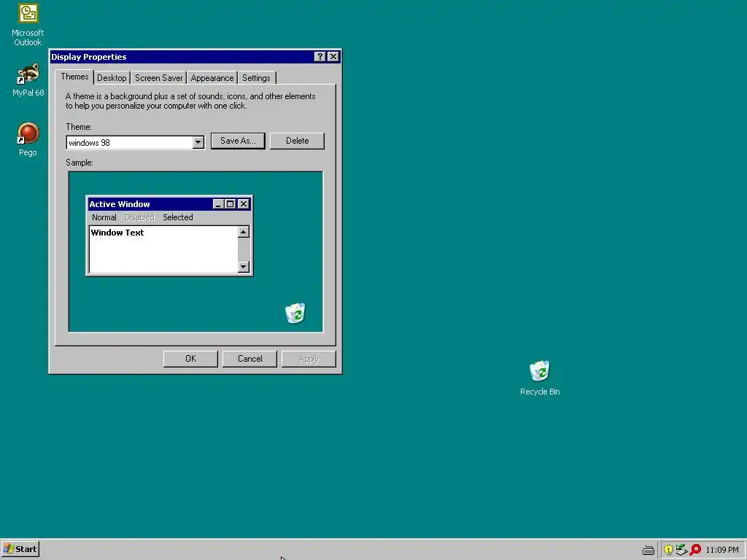Close the Display Properties dialog
Image resolution: width=747 pixels, height=560 pixels.
[x=333, y=57]
